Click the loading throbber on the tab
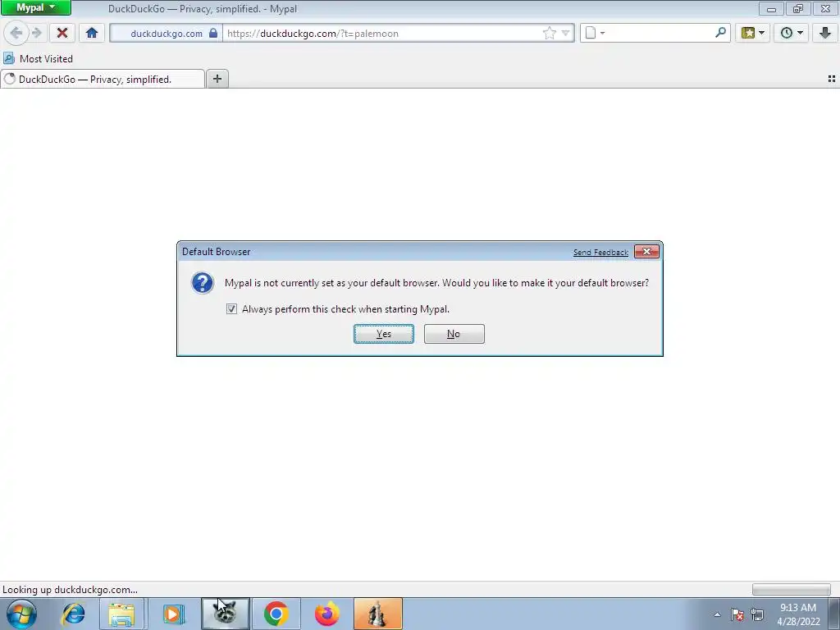 tap(10, 80)
